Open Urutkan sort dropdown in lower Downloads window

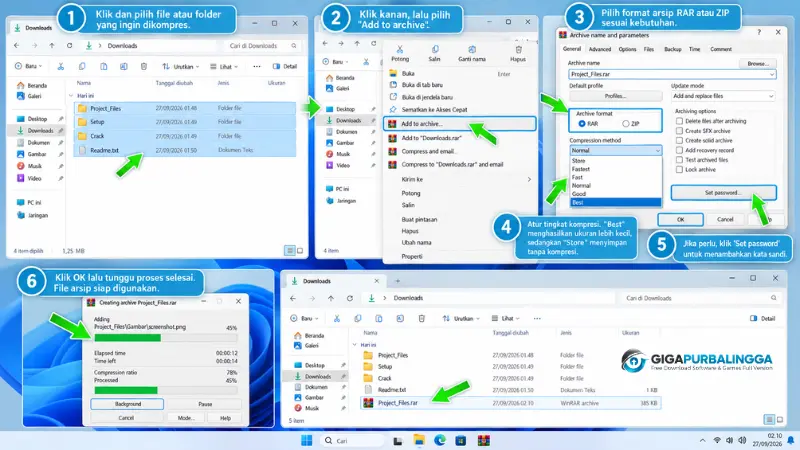click(x=461, y=318)
